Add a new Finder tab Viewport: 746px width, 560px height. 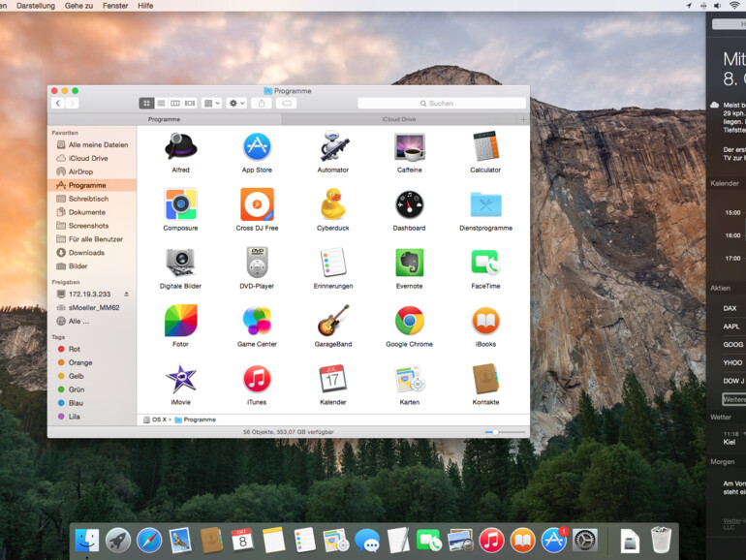[523, 119]
